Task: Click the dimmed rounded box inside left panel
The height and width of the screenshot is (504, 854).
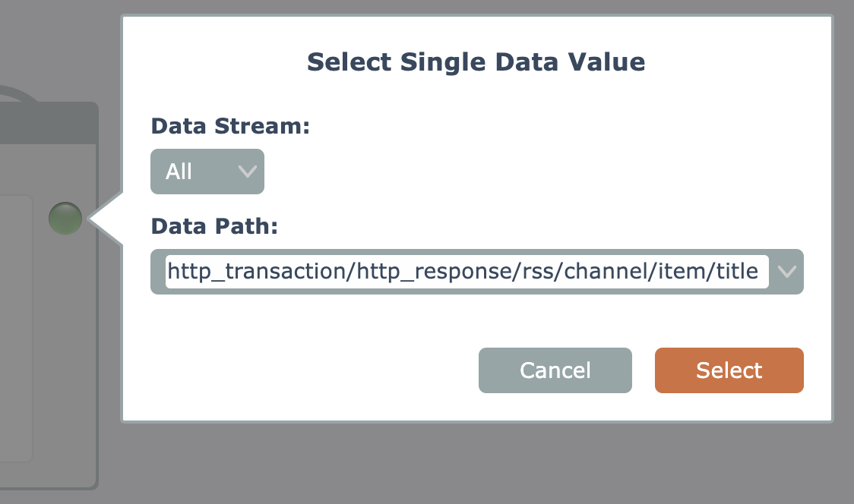Action: (15, 326)
